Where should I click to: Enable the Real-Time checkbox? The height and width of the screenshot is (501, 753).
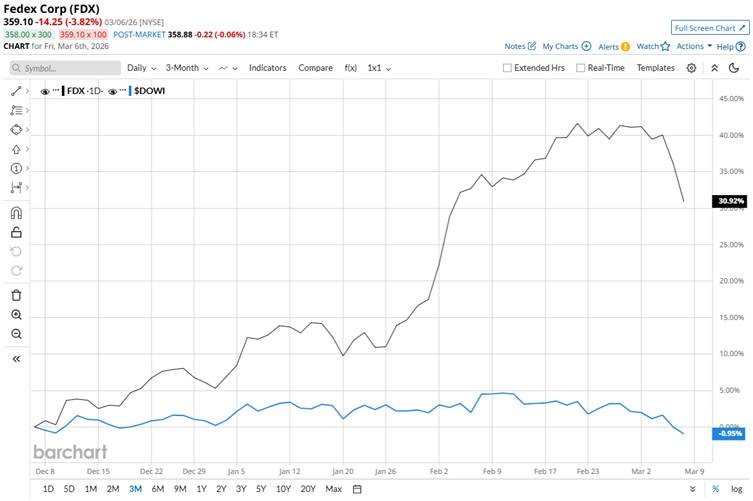(x=580, y=68)
